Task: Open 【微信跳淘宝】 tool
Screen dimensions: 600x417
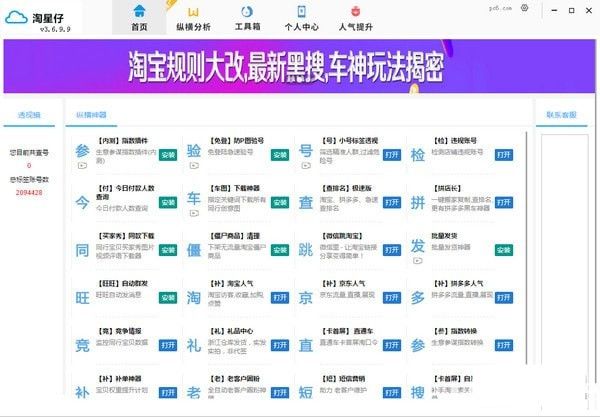Action: pos(392,250)
